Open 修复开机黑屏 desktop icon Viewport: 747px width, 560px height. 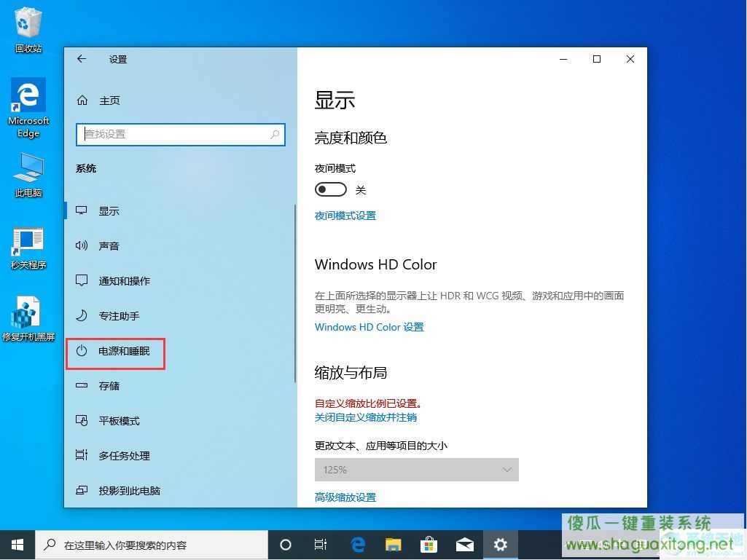point(28,319)
